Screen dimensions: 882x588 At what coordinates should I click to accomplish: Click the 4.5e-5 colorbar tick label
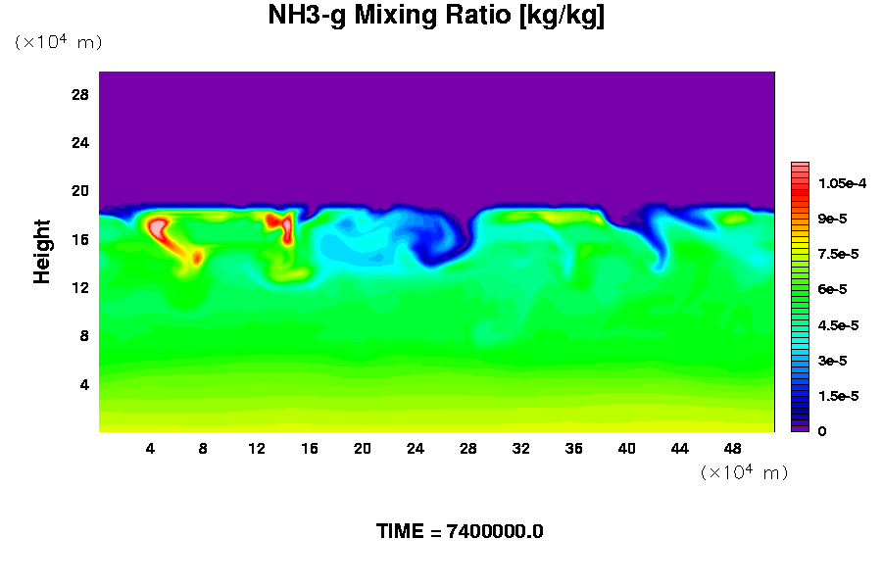pyautogui.click(x=838, y=324)
